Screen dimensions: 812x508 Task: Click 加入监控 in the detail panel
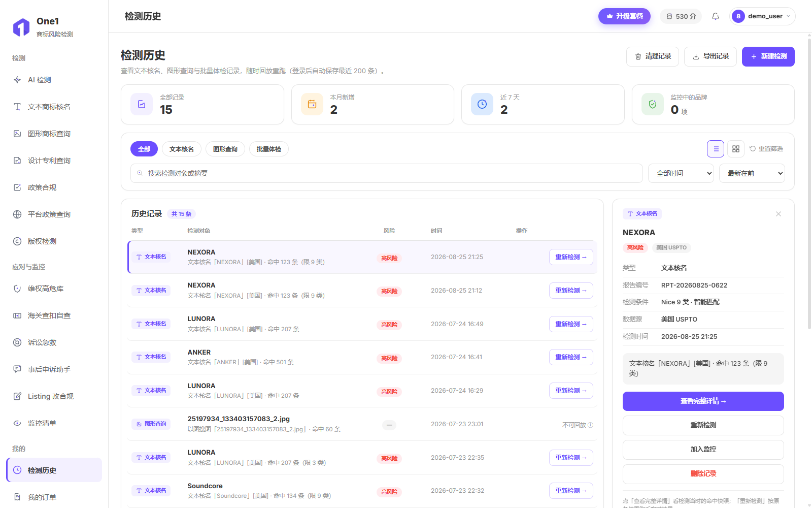[703, 450]
